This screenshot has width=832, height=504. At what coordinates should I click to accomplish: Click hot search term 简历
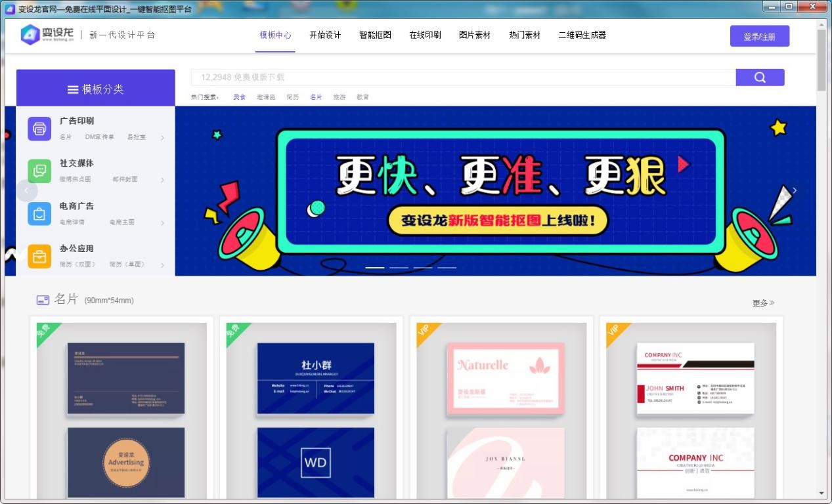coord(292,97)
